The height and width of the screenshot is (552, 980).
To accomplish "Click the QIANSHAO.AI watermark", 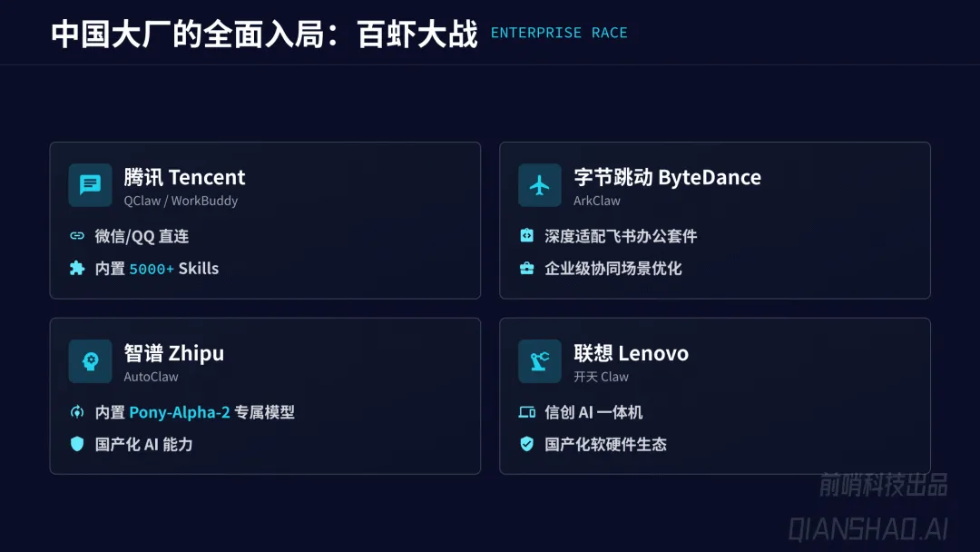I will tap(867, 527).
